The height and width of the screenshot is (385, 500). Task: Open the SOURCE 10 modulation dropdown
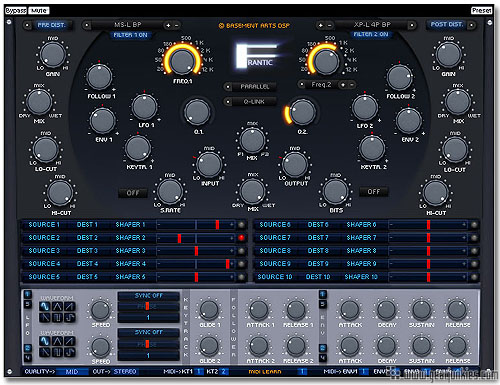click(x=275, y=277)
